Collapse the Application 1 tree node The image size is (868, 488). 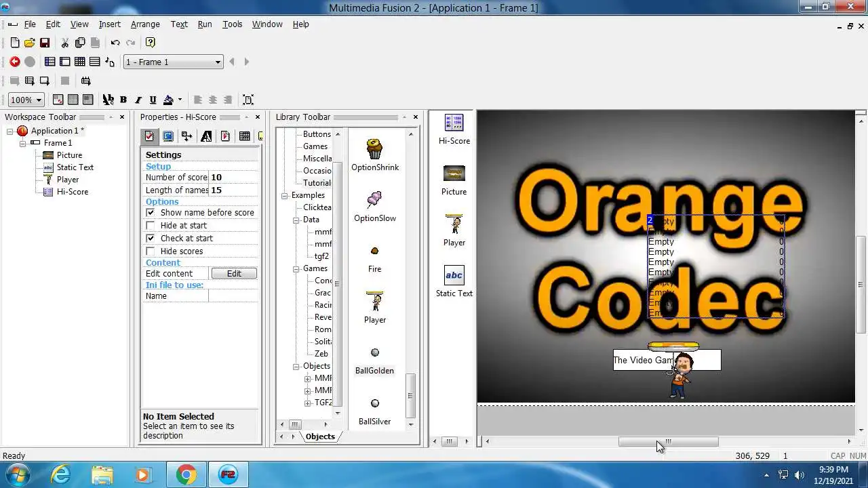[10, 131]
